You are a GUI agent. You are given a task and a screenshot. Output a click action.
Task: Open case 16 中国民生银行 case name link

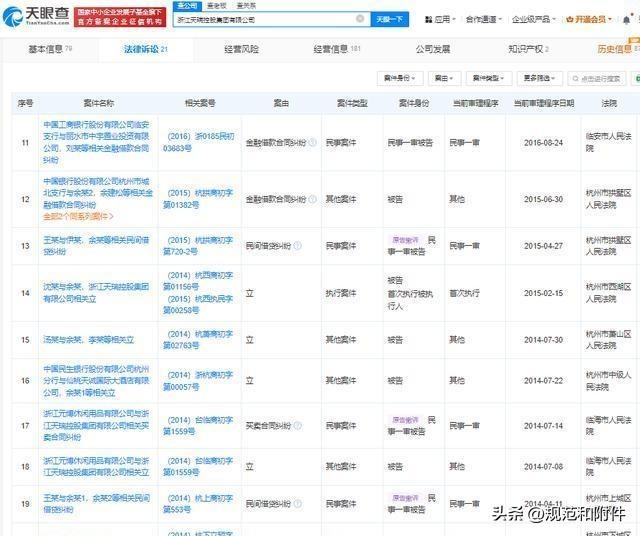click(x=96, y=380)
